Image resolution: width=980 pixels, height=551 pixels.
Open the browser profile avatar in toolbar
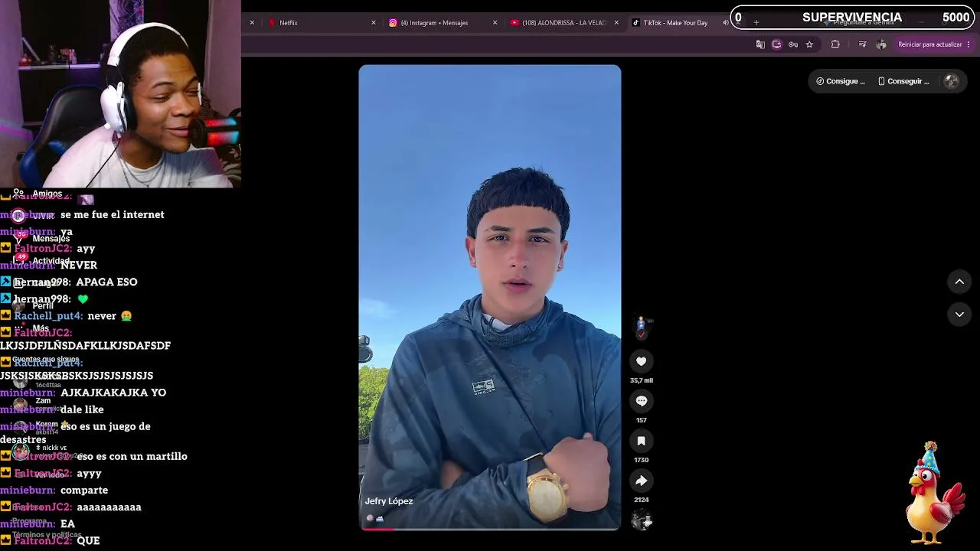click(881, 44)
